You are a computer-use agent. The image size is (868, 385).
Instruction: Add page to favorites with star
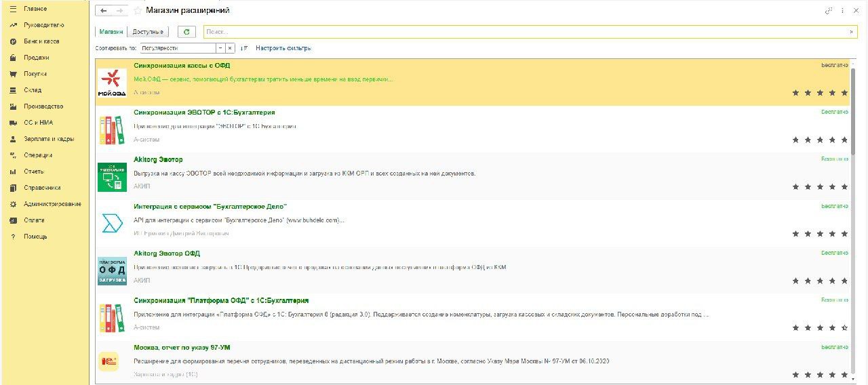tap(138, 11)
